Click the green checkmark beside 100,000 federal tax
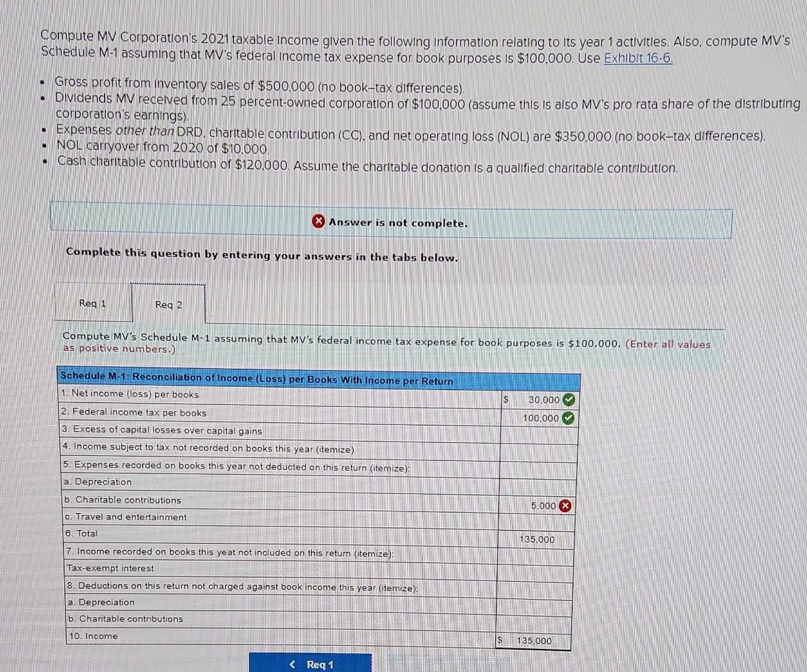The height and width of the screenshot is (672, 807). click(x=567, y=419)
